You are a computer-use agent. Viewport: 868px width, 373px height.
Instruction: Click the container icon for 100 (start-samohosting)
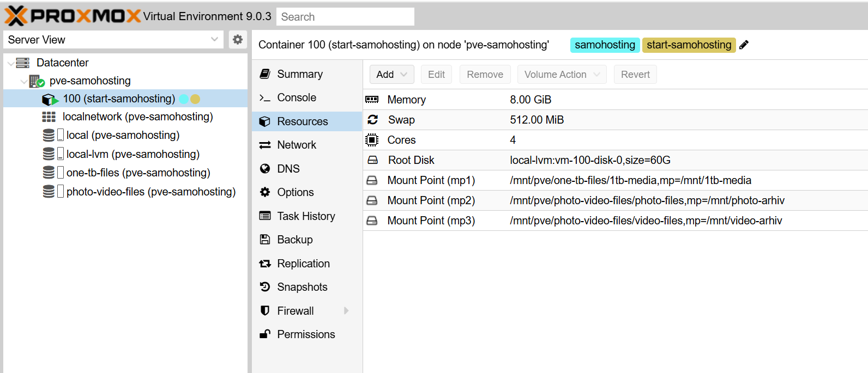(50, 99)
